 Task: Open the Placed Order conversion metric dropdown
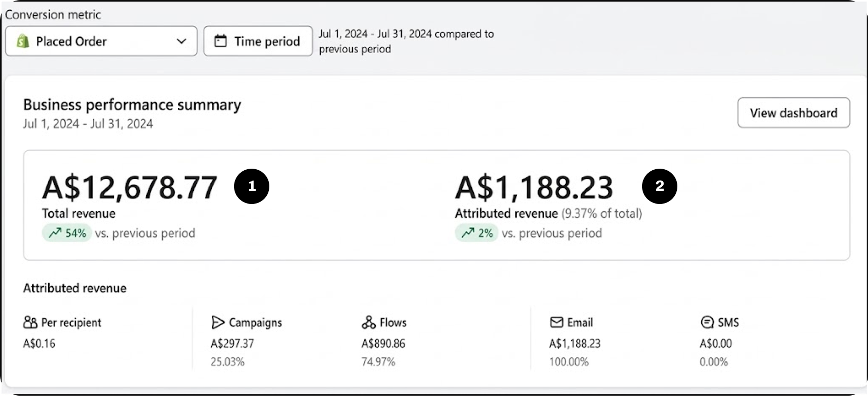[101, 41]
